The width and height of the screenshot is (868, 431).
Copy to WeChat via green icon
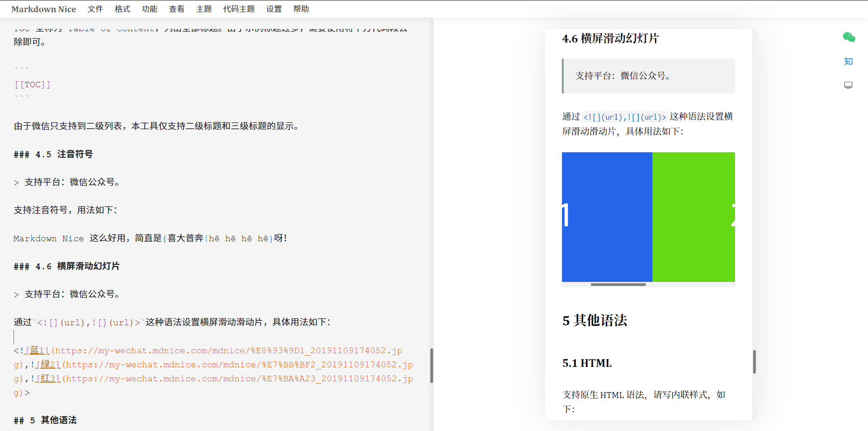pos(849,37)
